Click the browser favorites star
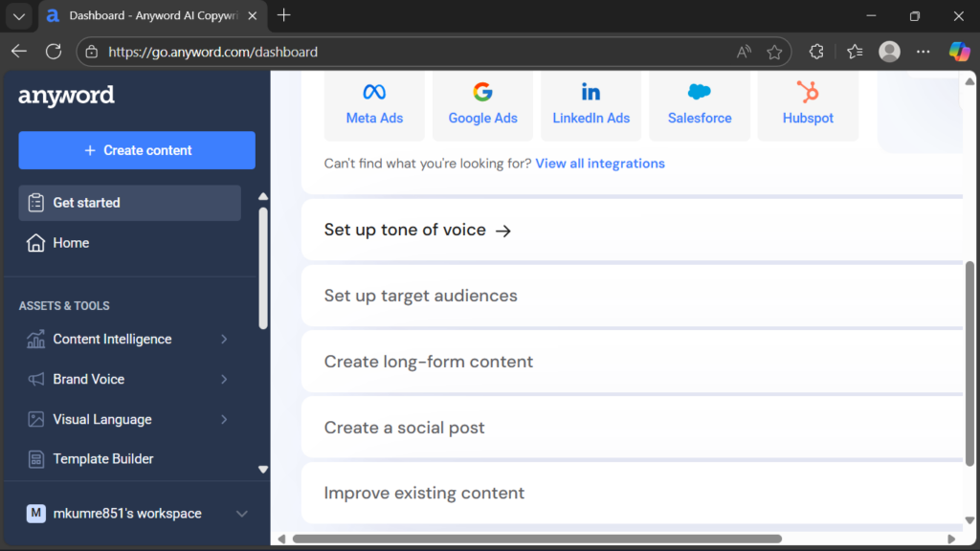The height and width of the screenshot is (551, 980). 774,52
